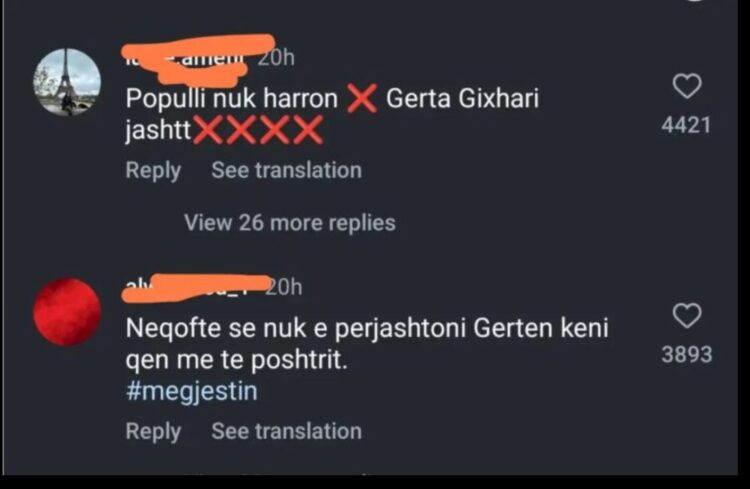The image size is (750, 489).
Task: See translation of "Neqofte se nuk" comment
Action: tap(287, 431)
